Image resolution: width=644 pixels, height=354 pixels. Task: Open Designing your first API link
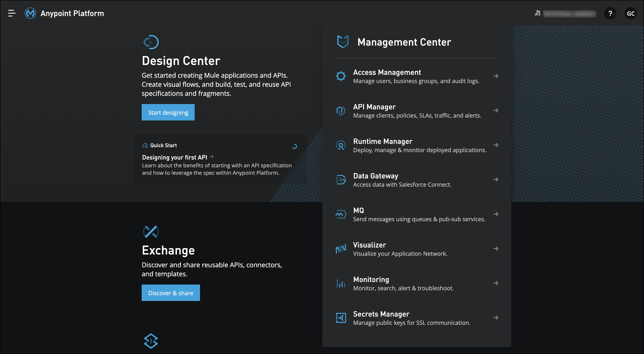175,157
